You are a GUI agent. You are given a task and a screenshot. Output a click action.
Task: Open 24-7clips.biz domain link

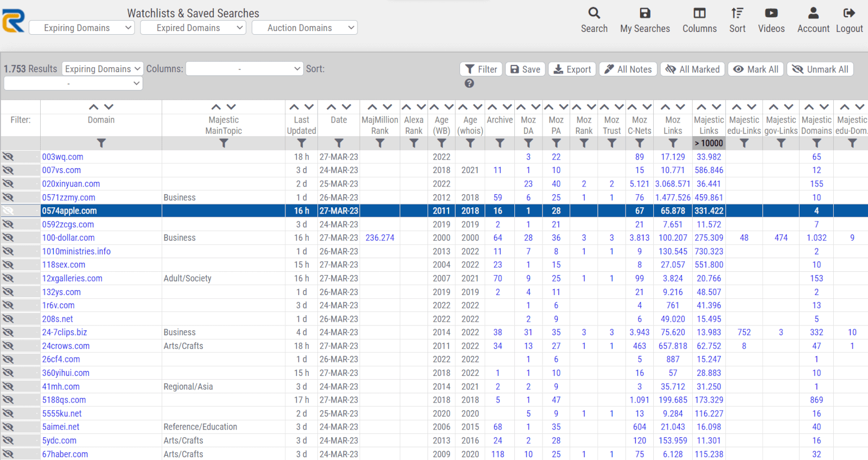pyautogui.click(x=65, y=333)
